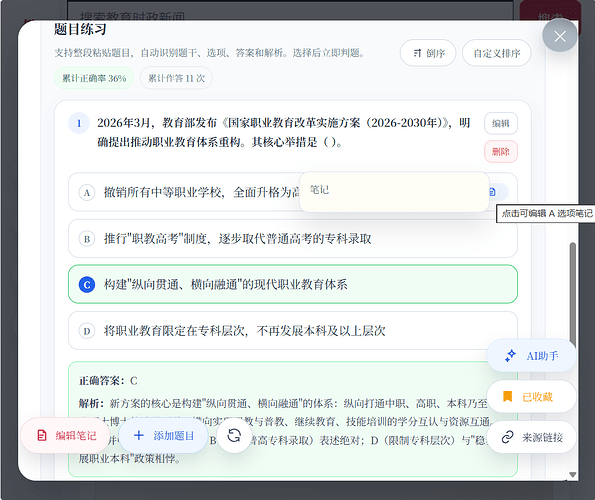The image size is (595, 500).
Task: Toggle the 倒序 sort order button
Action: click(428, 53)
